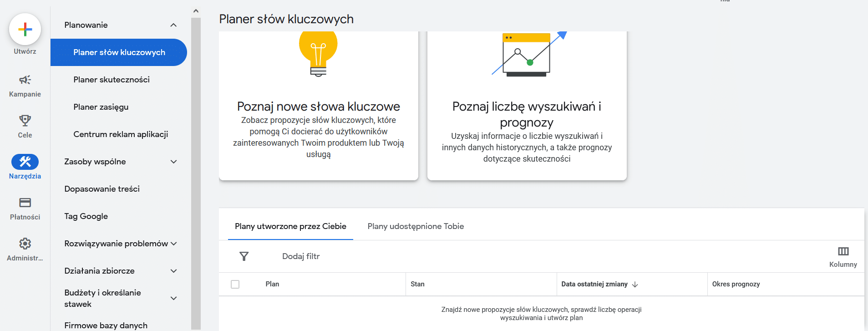868x331 pixels.
Task: Click the filter funnel icon
Action: pyautogui.click(x=244, y=256)
